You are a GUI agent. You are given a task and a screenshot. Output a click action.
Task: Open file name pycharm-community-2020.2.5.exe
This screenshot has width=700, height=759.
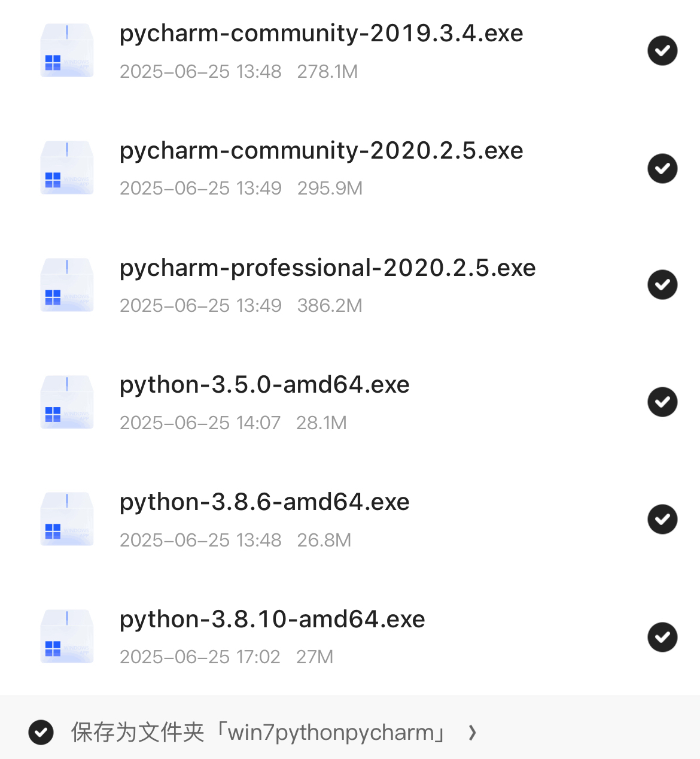point(321,151)
